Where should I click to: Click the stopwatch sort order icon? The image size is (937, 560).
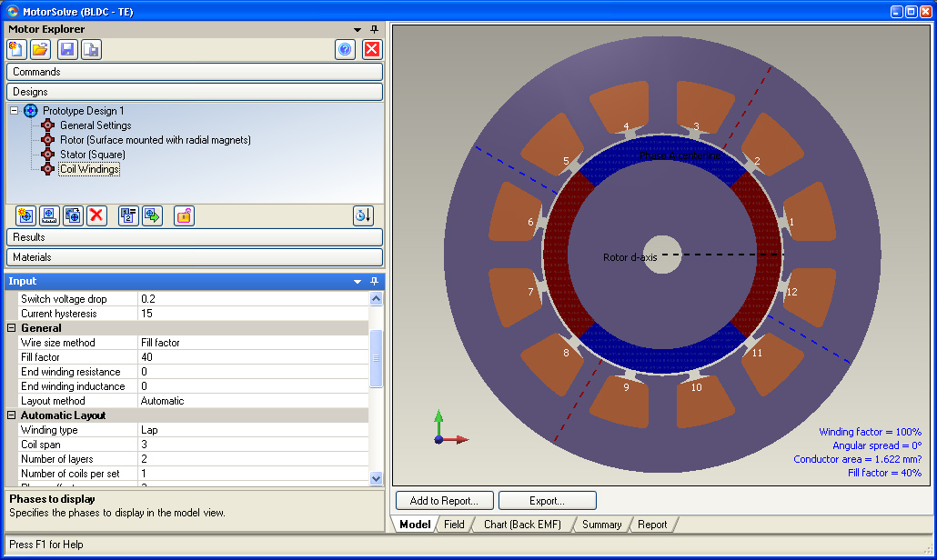363,215
